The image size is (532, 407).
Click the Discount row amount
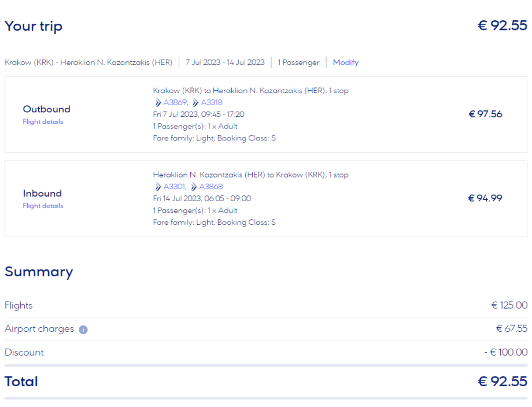[x=506, y=352]
